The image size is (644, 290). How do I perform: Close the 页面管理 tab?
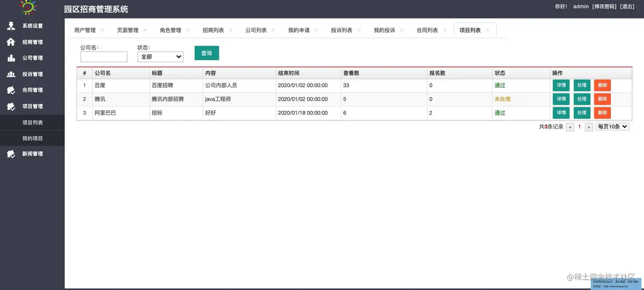click(x=145, y=30)
